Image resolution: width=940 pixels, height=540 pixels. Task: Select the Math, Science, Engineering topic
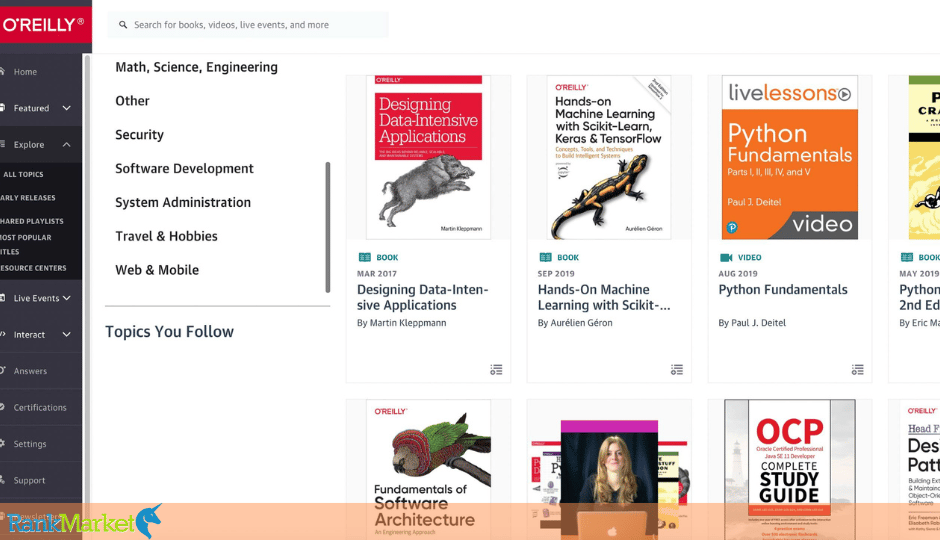pos(196,67)
